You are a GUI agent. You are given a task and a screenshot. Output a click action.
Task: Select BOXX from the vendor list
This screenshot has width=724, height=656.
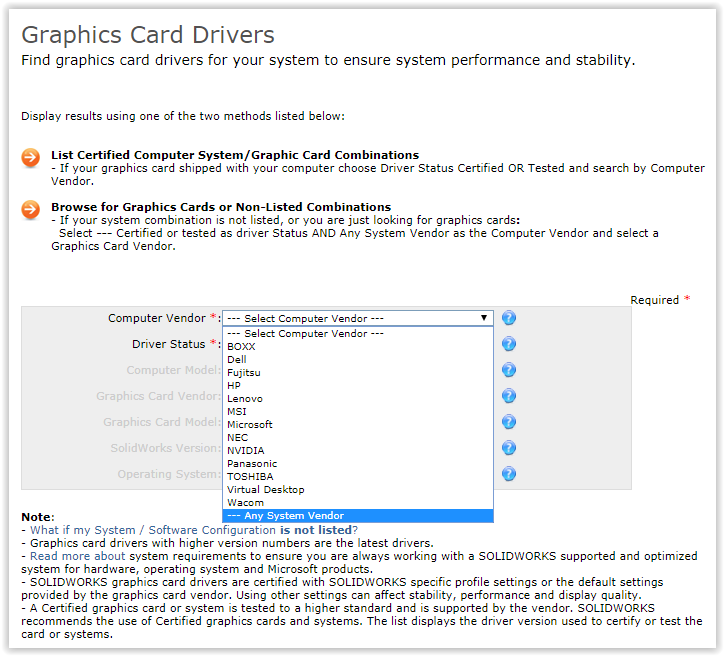[358, 346]
